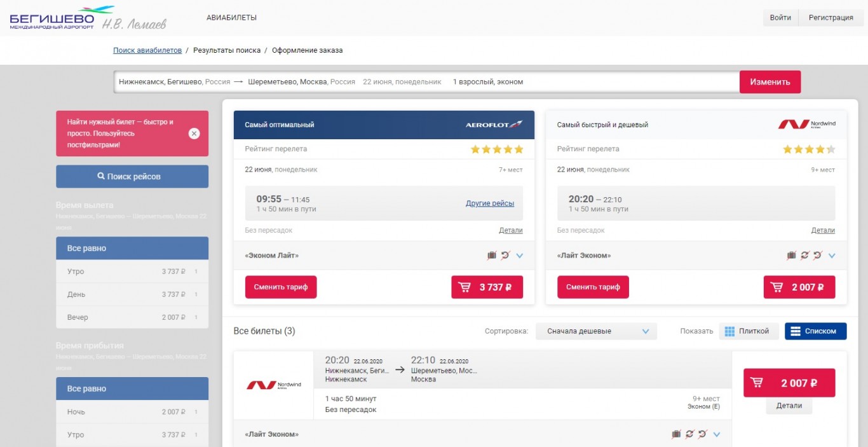Click the Aeroflot logo in optimal card
868x447 pixels.
point(494,125)
